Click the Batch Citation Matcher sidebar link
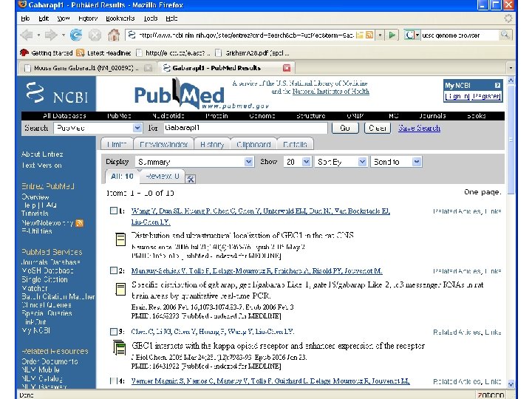The width and height of the screenshot is (532, 399). click(x=58, y=296)
